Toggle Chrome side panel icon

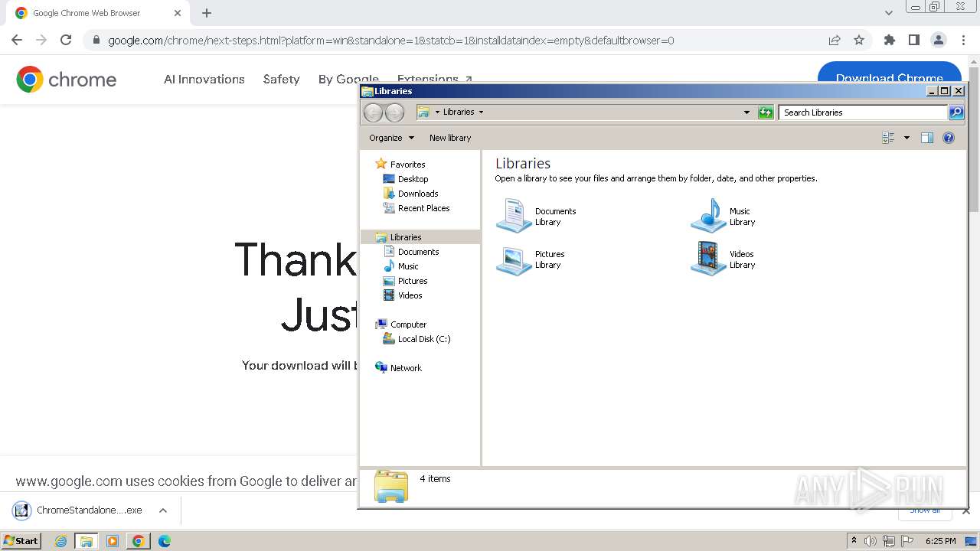tap(913, 40)
